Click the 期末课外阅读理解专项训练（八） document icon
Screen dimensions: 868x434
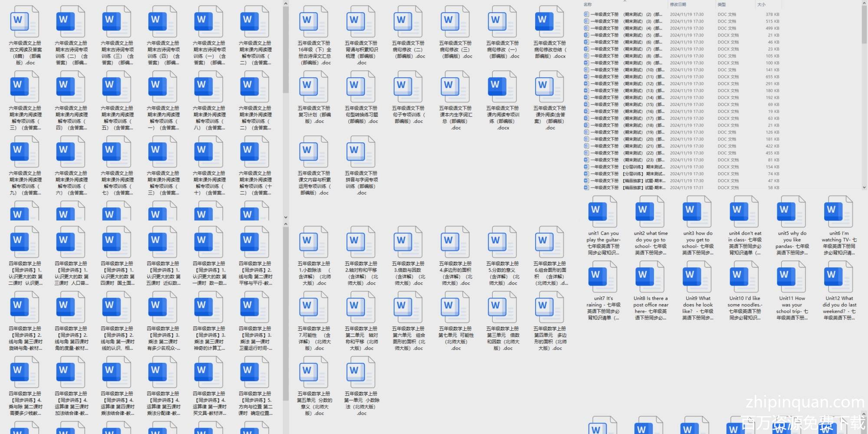209,87
